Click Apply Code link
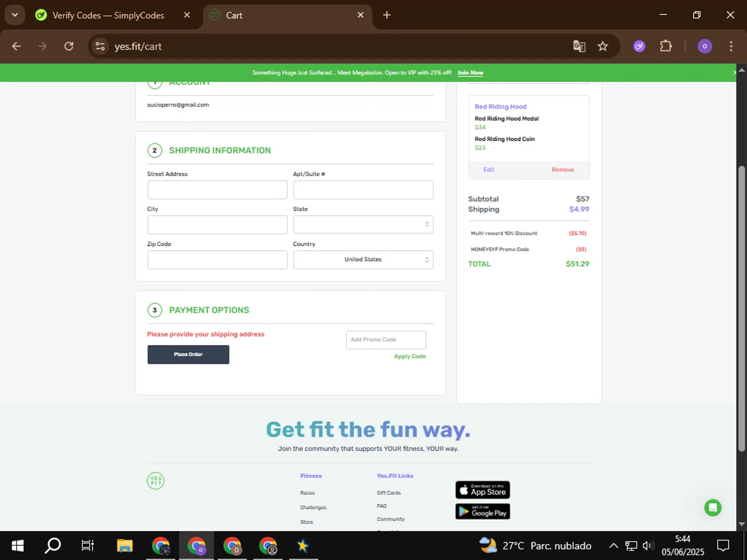Viewport: 747px width, 560px height. [410, 356]
